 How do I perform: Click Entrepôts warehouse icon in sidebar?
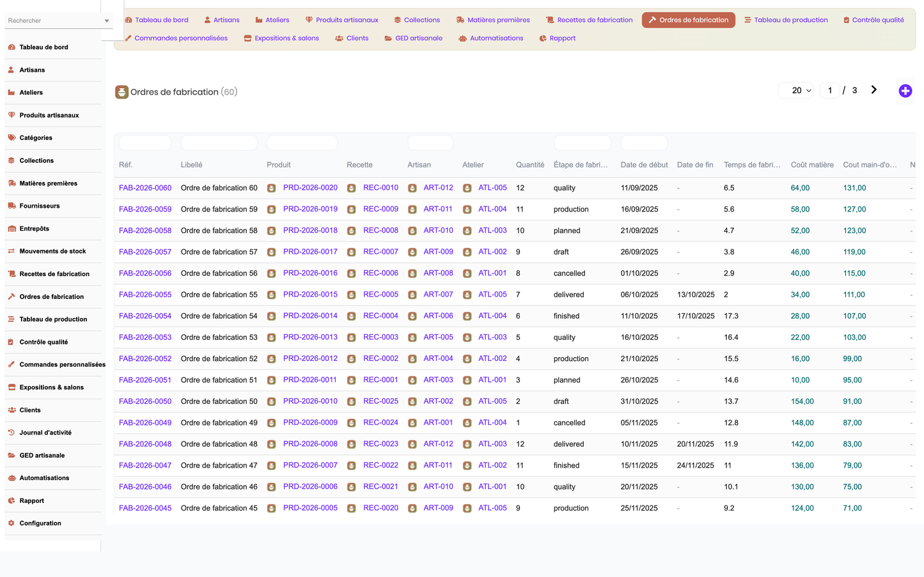[12, 229]
